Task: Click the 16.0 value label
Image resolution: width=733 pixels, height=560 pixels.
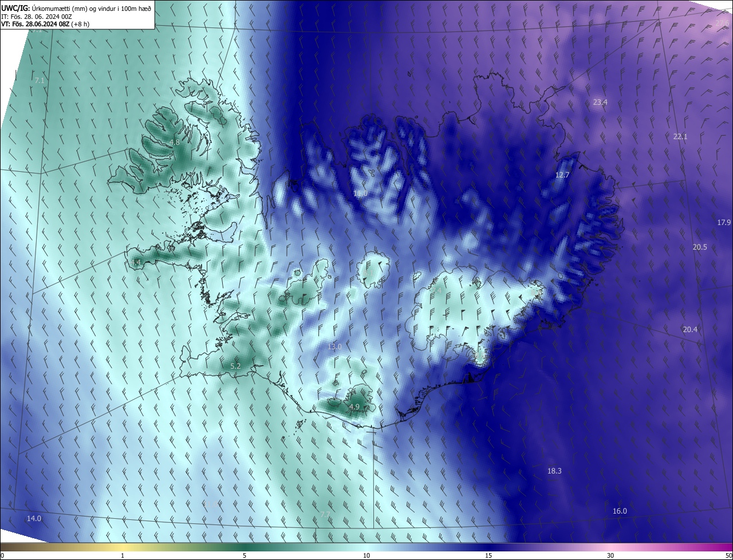Action: [x=620, y=511]
